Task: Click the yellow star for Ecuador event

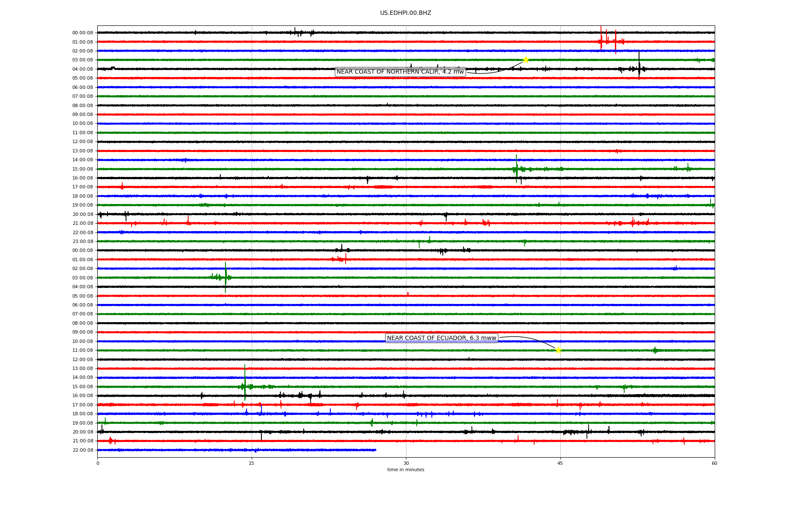Action: (x=558, y=350)
